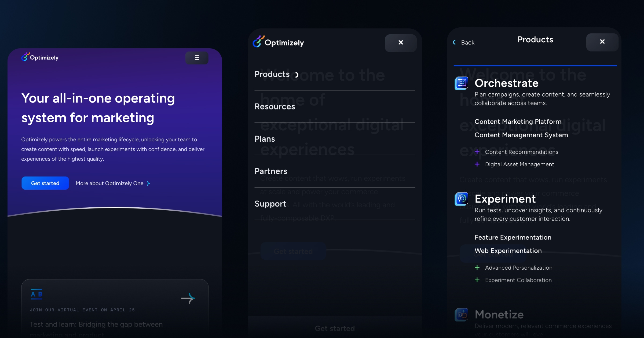Select the highlighted Web Experimentation row
Viewport: 644px width, 338px height.
tap(508, 251)
